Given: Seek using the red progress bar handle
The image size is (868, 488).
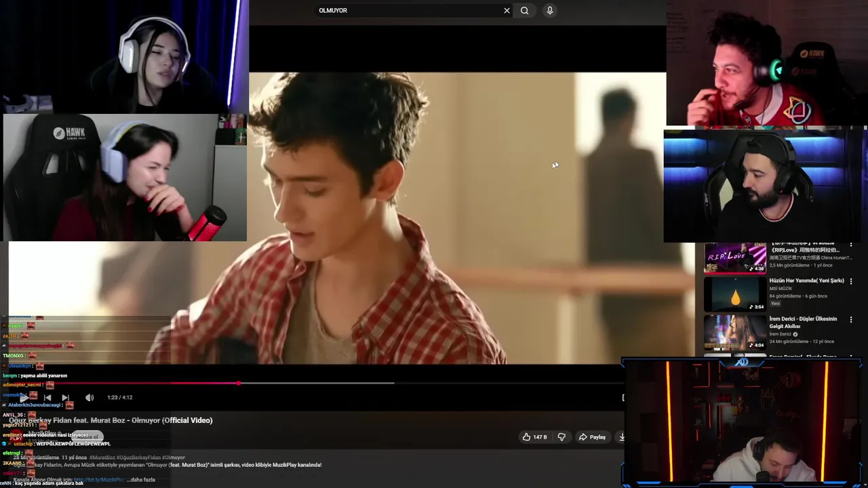Looking at the screenshot, I should (239, 383).
